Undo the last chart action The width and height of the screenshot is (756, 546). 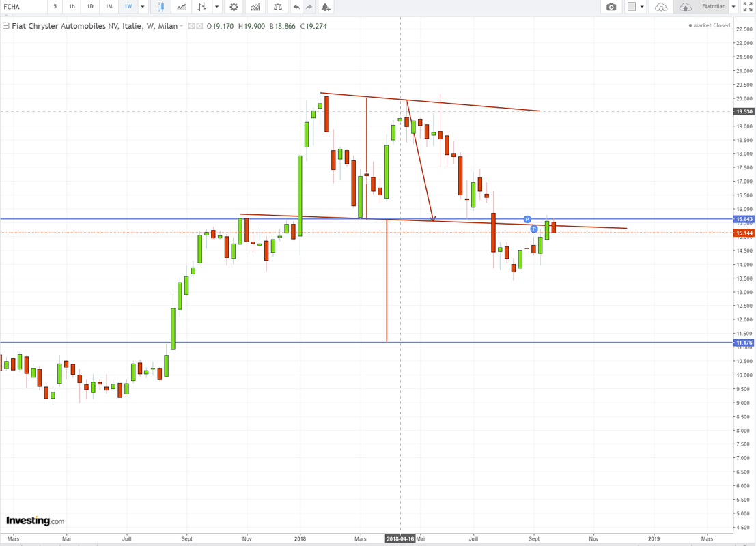(296, 7)
